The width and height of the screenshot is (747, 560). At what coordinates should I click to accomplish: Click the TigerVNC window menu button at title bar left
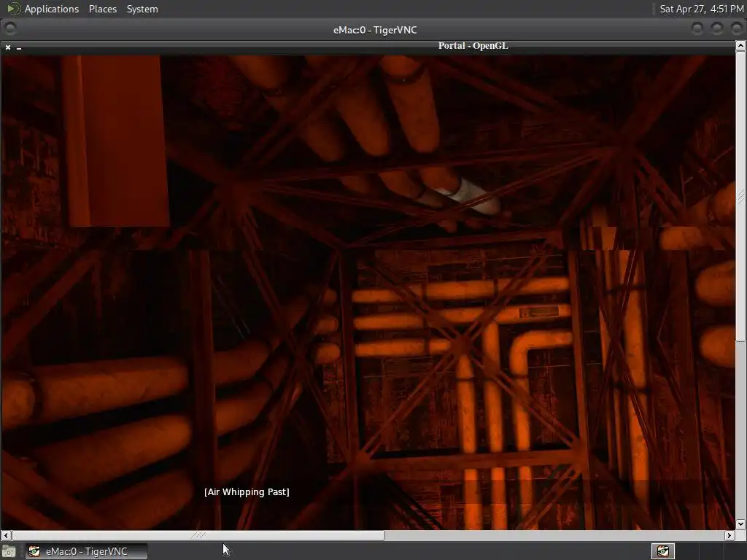coord(10,29)
